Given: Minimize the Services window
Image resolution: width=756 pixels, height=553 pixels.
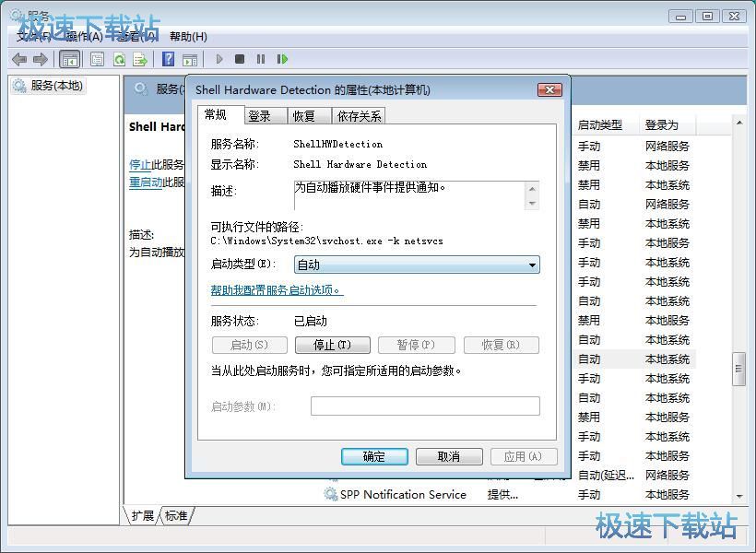Looking at the screenshot, I should pyautogui.click(x=680, y=16).
